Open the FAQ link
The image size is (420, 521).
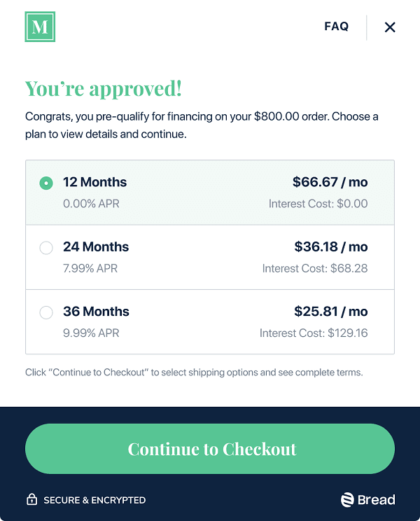[336, 27]
